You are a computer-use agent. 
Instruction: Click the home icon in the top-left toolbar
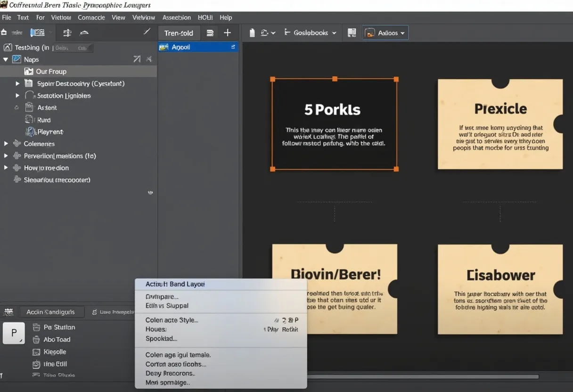pos(4,33)
